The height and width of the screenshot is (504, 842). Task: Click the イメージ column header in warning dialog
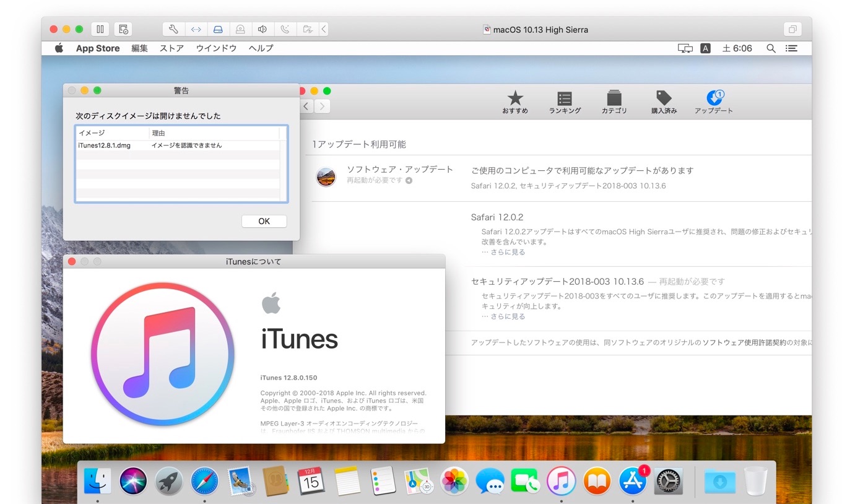[112, 133]
